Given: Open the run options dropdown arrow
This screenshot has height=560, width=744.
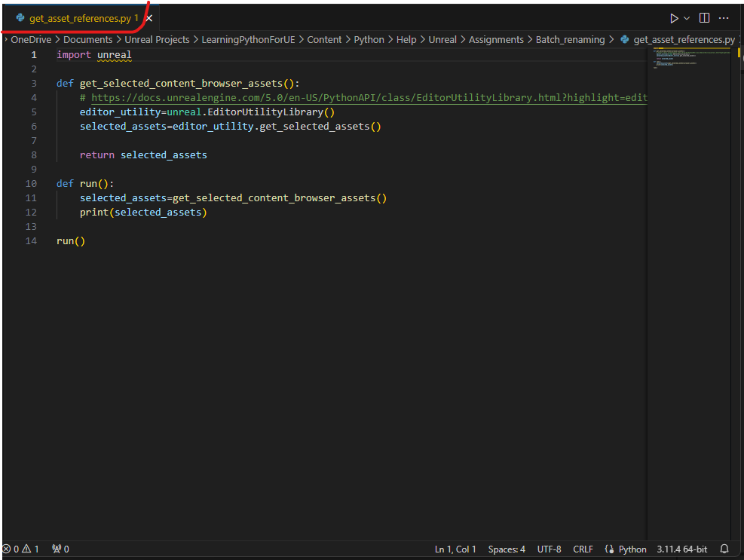Looking at the screenshot, I should click(687, 19).
